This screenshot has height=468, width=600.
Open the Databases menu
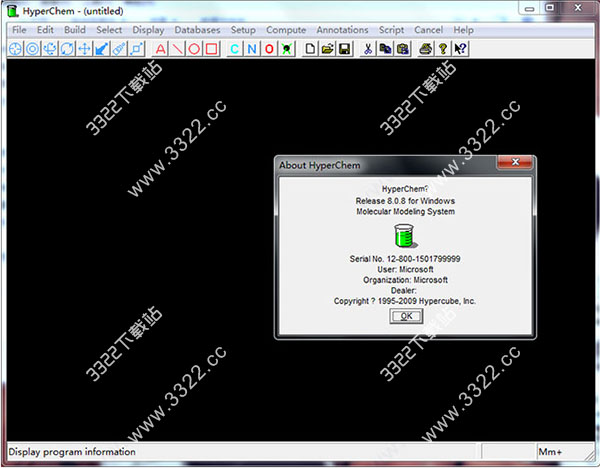coord(197,30)
